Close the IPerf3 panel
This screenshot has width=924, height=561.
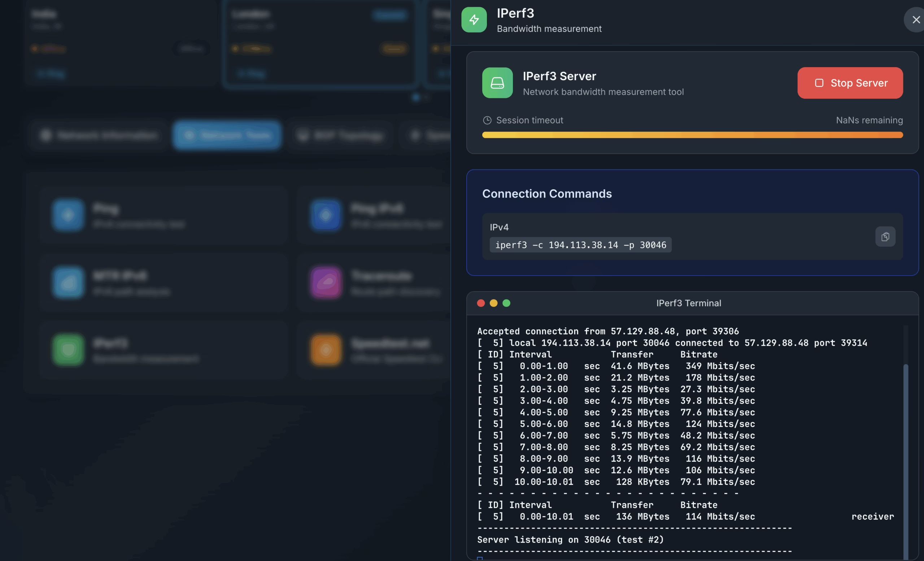tap(915, 20)
